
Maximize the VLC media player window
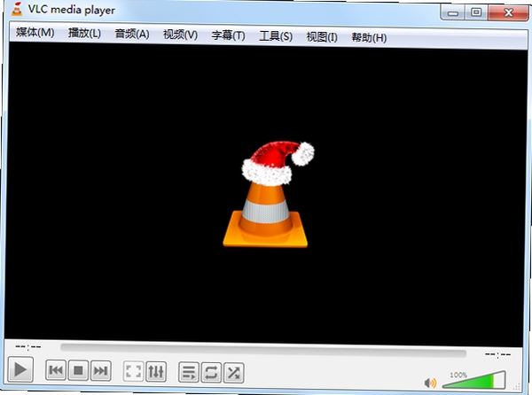(476, 12)
